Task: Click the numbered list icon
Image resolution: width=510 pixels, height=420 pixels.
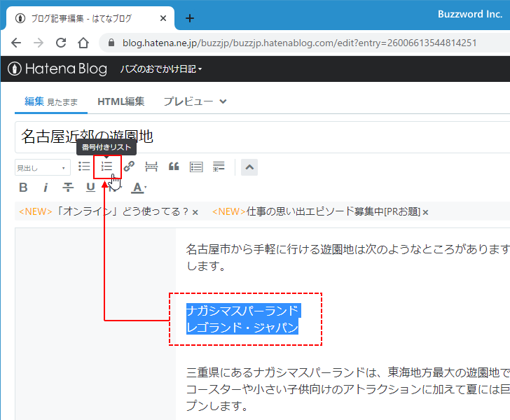Action: tap(106, 167)
